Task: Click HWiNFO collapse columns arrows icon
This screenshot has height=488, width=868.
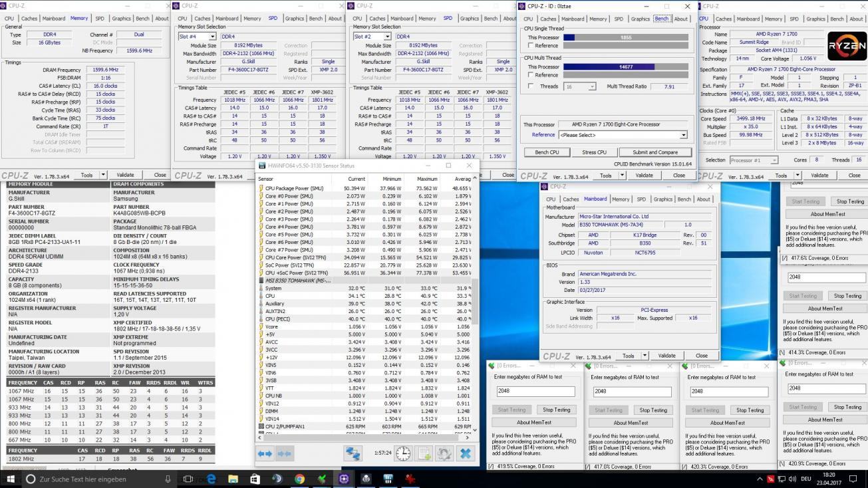Action: (x=285, y=453)
